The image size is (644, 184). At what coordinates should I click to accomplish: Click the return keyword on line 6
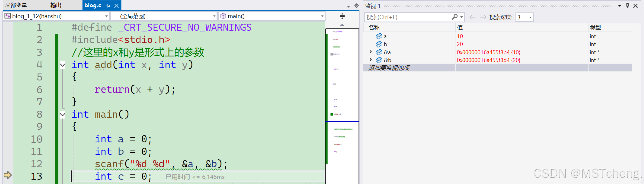pyautogui.click(x=112, y=89)
